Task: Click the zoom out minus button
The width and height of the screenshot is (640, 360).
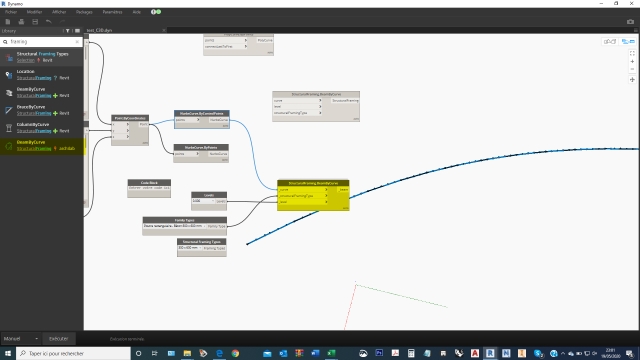Action: (632, 69)
